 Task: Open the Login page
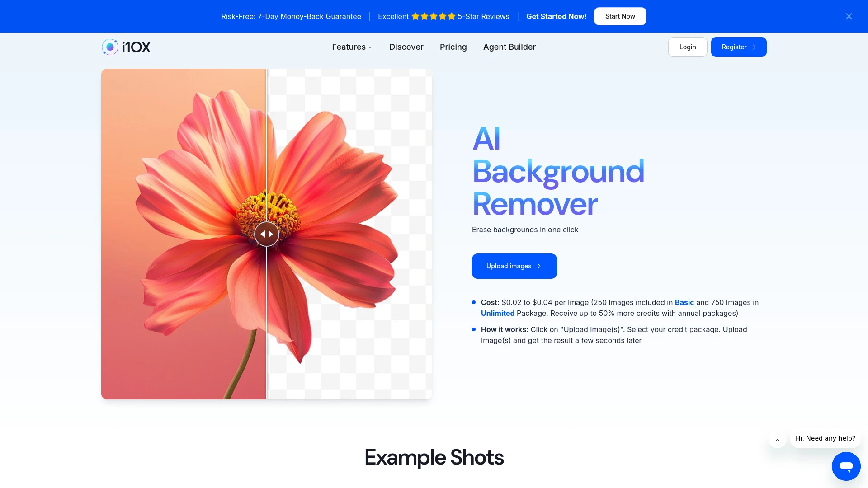click(688, 47)
